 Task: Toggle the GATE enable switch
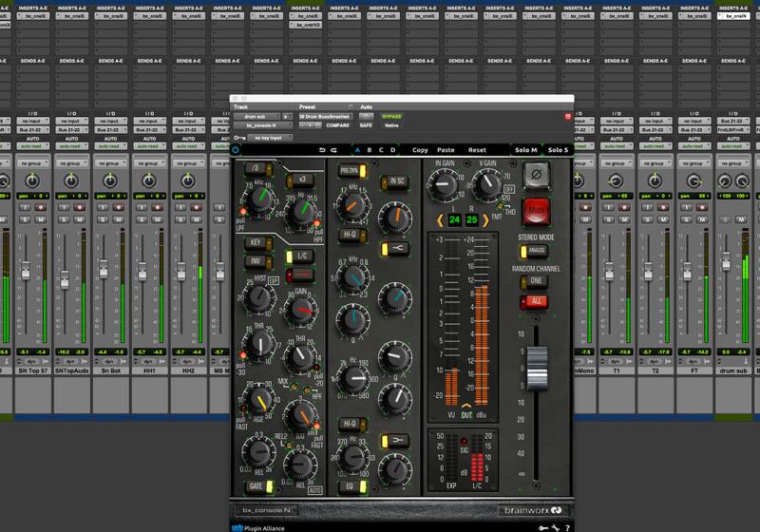[x=258, y=486]
